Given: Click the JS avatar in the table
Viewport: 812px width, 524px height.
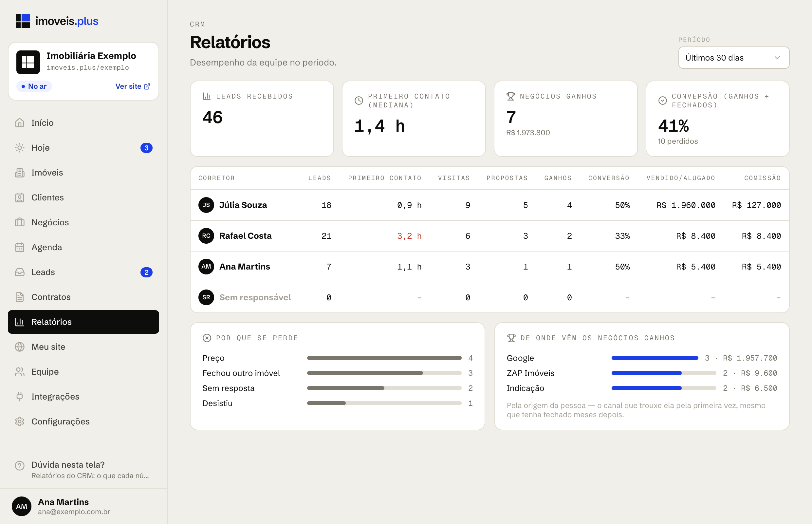Looking at the screenshot, I should 206,205.
